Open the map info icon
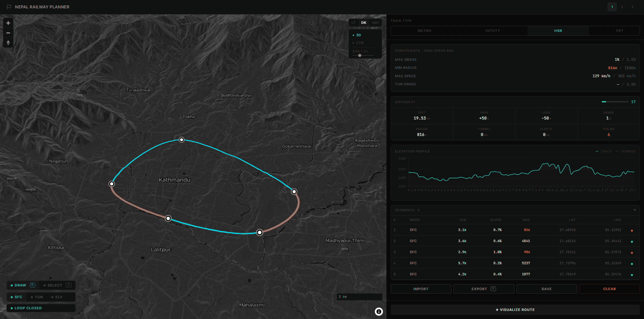644x319 pixels. point(379,312)
